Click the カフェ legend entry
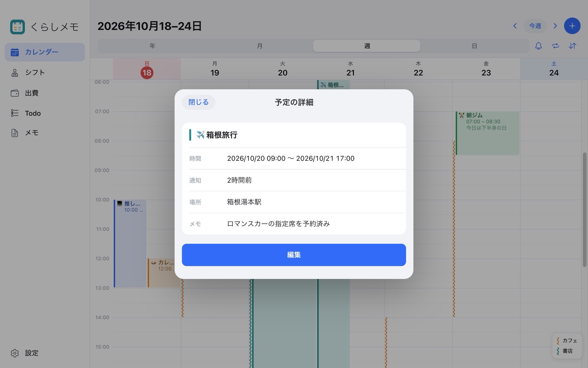The width and height of the screenshot is (588, 368). 566,341
